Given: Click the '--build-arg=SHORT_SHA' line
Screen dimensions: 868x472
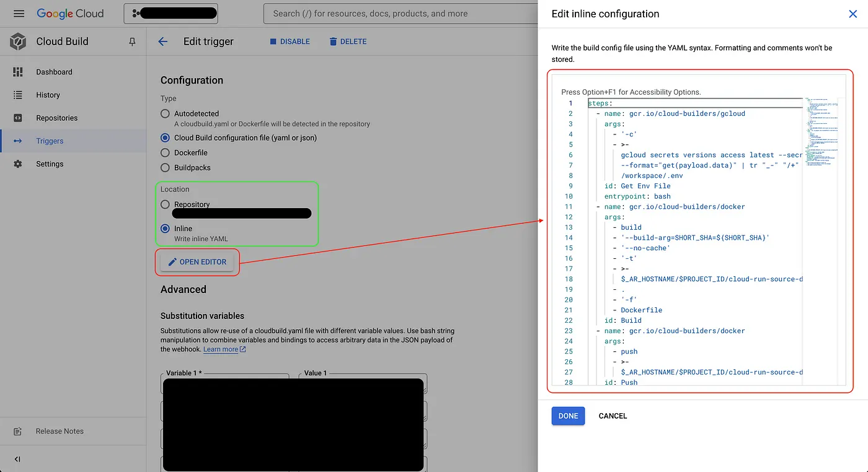Looking at the screenshot, I should tap(695, 238).
